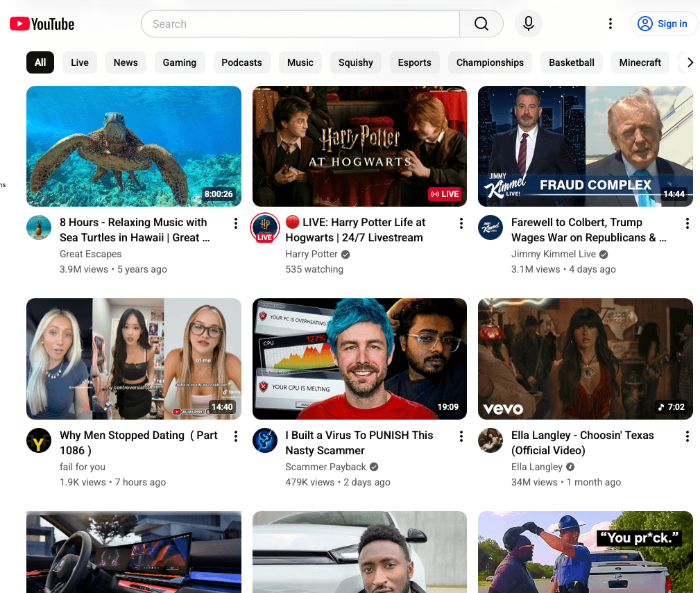The width and height of the screenshot is (700, 593).
Task: Click the Great Escapes channel avatar
Action: (39, 227)
